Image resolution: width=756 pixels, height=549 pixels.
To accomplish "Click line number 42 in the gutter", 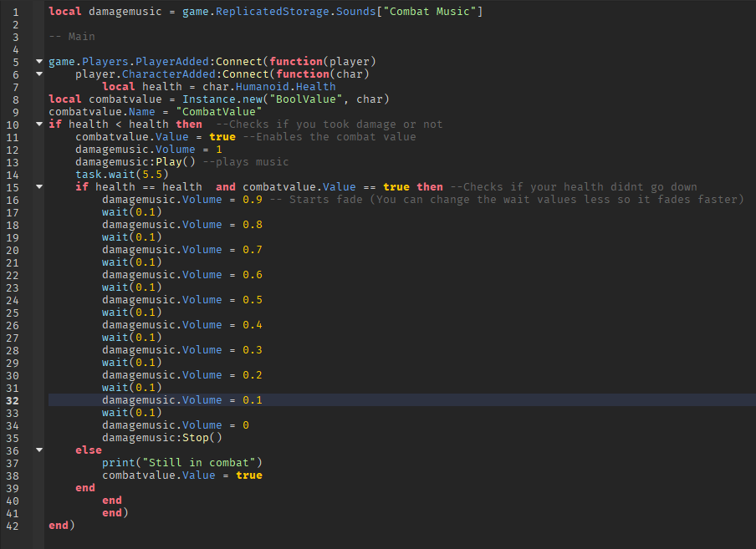I will tap(13, 525).
